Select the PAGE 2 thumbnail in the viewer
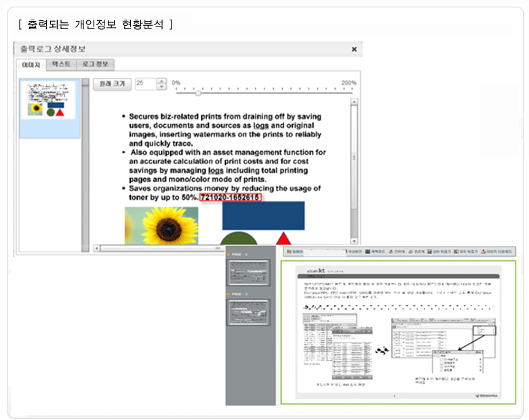529x420 pixels. click(x=250, y=316)
